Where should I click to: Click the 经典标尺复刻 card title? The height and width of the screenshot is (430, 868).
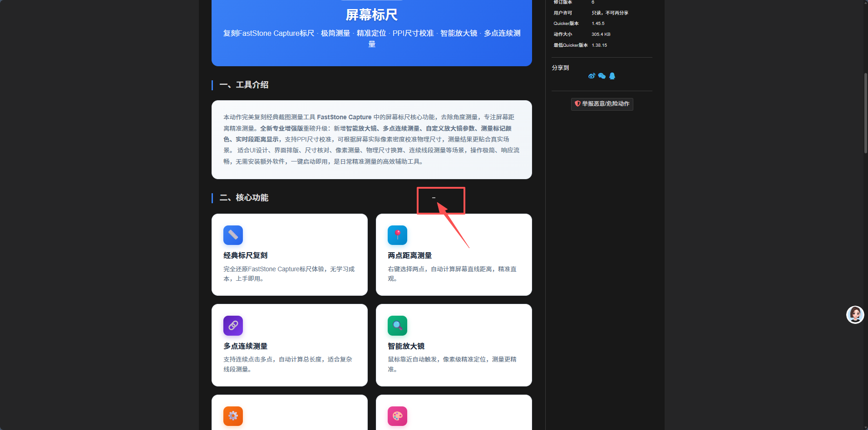246,255
